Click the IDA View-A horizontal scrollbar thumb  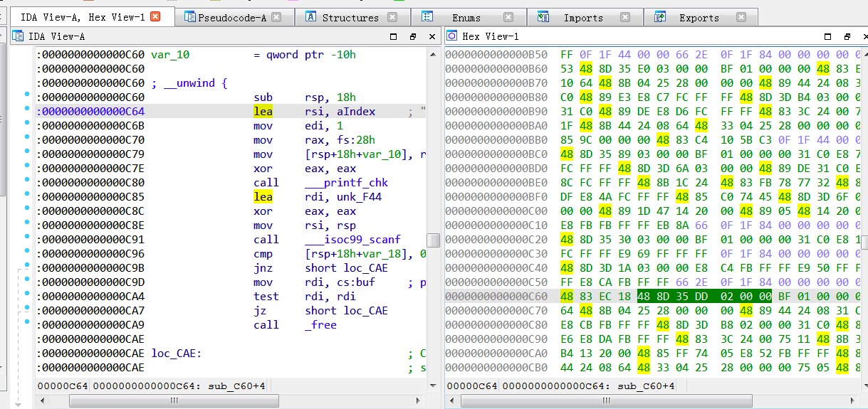173,401
